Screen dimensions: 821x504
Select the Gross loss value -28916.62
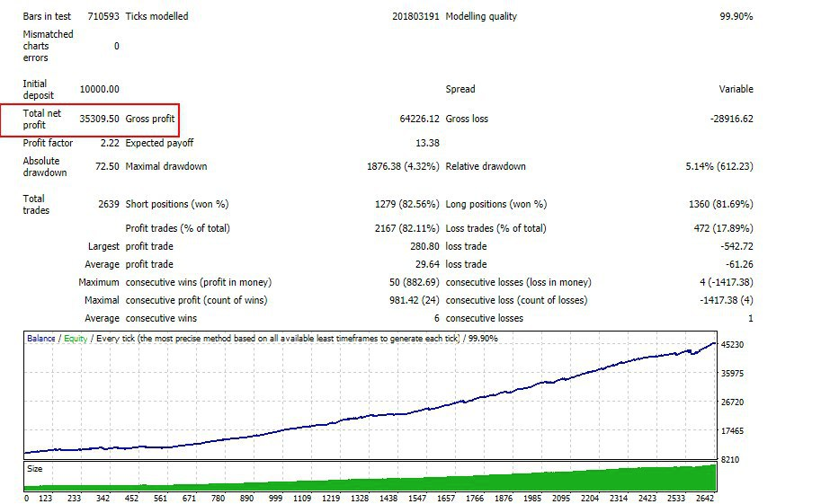tap(732, 119)
